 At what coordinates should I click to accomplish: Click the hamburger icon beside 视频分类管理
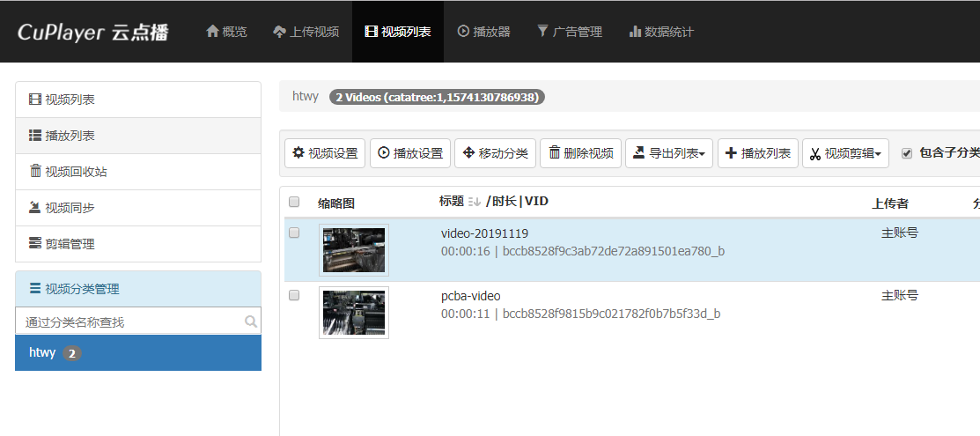tap(35, 288)
